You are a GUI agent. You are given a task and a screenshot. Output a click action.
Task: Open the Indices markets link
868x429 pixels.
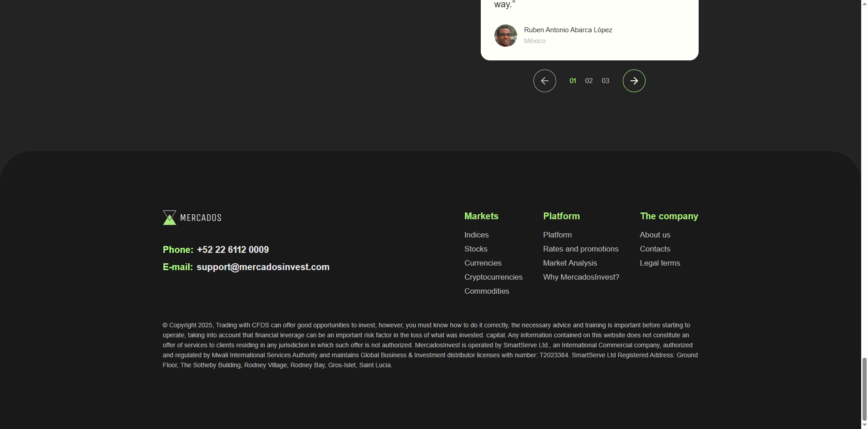[x=477, y=235]
